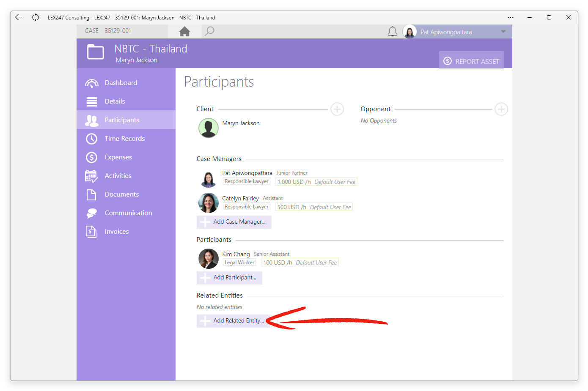Viewport: 588px width, 391px height.
Task: Click Pat Apiwongpattara user avatar in header
Action: click(x=409, y=32)
